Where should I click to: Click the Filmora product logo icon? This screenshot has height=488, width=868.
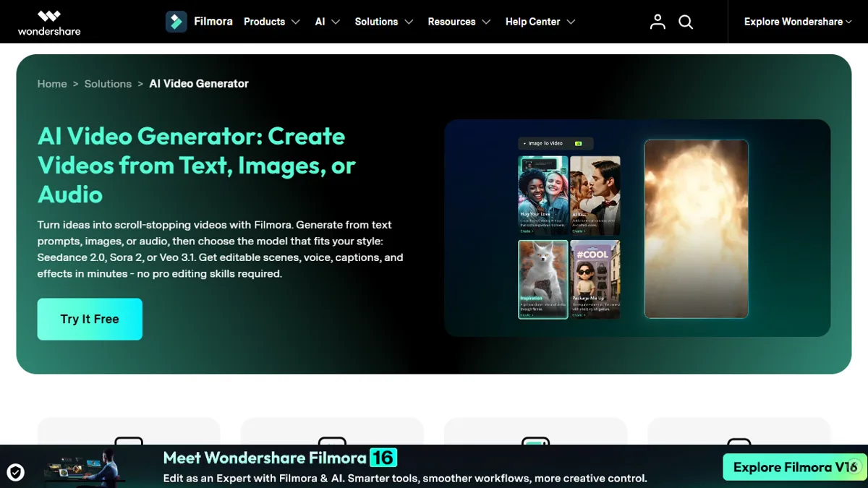click(x=176, y=22)
